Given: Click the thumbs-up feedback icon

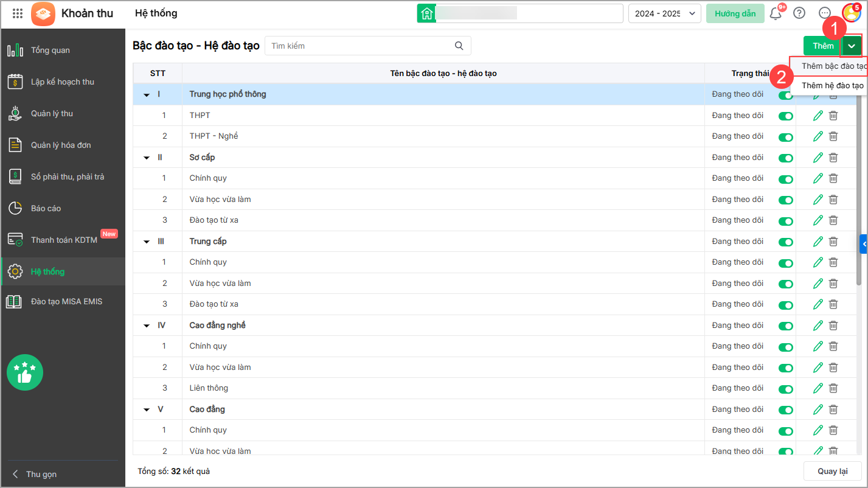Looking at the screenshot, I should [x=25, y=372].
